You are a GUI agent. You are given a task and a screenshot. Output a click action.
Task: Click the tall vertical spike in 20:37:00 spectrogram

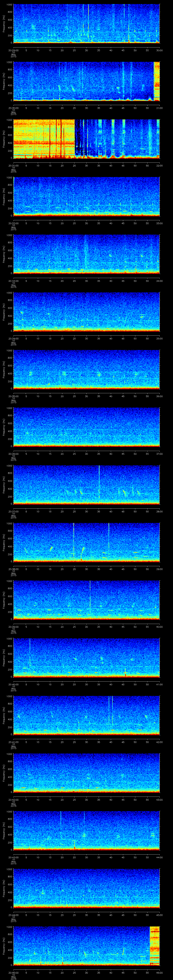pyautogui.click(x=99, y=482)
